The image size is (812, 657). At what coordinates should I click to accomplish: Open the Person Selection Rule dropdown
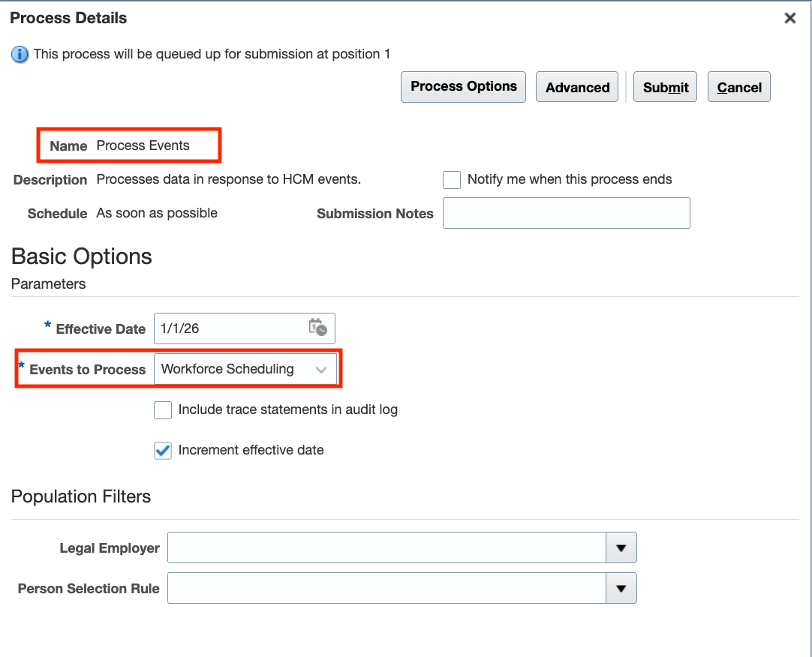(621, 588)
